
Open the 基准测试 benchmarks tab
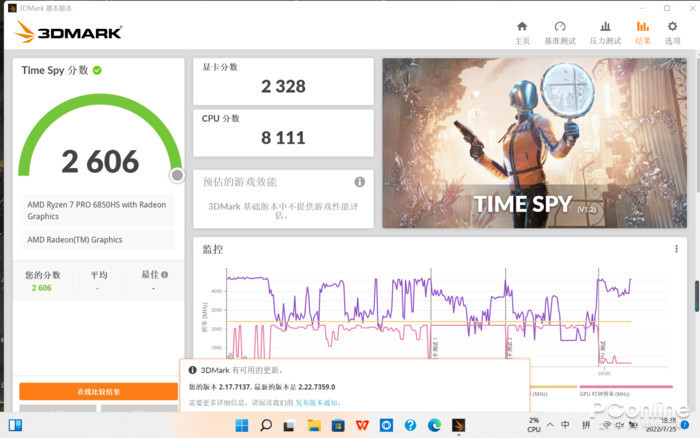coord(560,33)
